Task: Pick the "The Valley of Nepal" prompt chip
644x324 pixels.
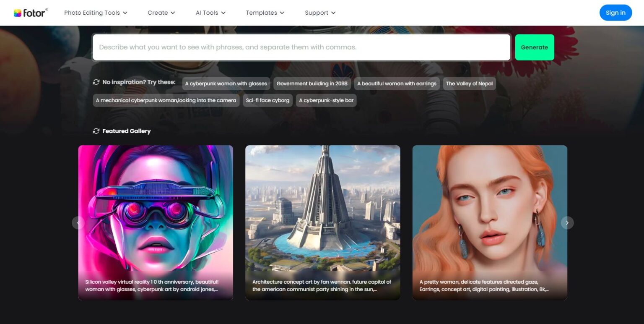Action: (x=470, y=84)
